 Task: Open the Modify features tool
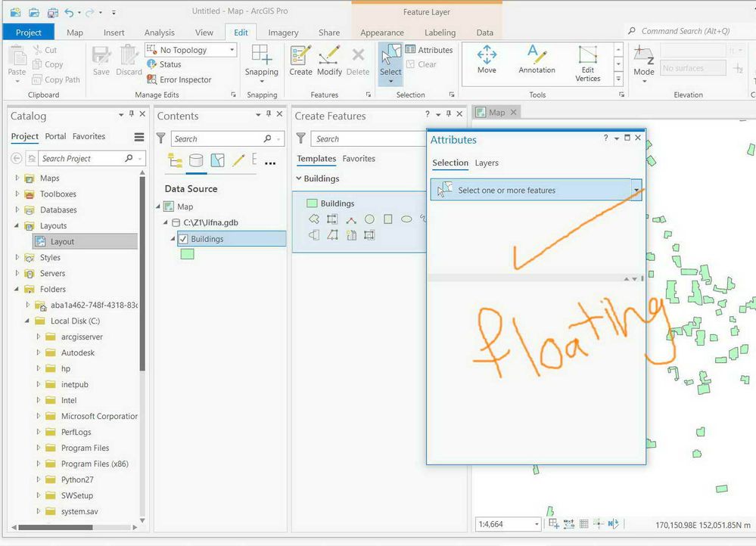[x=329, y=60]
